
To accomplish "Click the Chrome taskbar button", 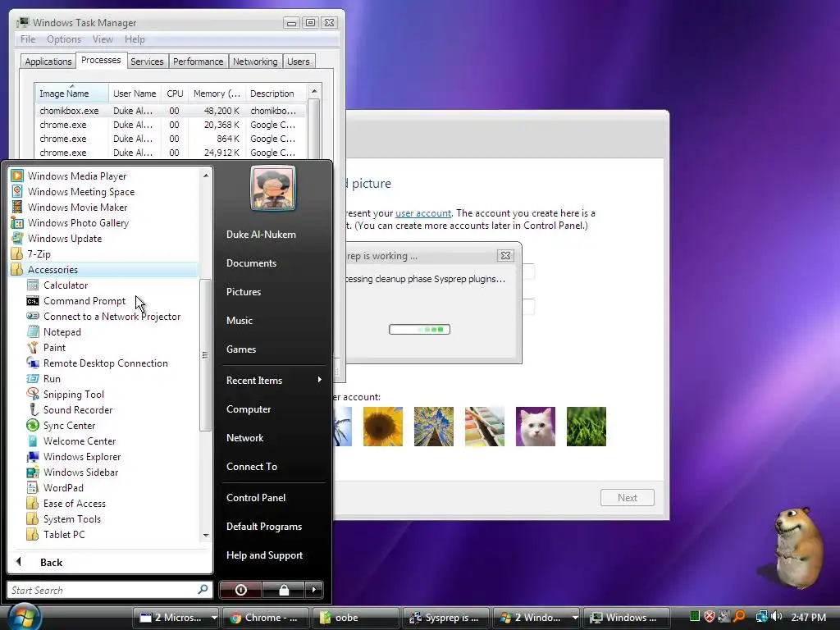I will tap(266, 617).
